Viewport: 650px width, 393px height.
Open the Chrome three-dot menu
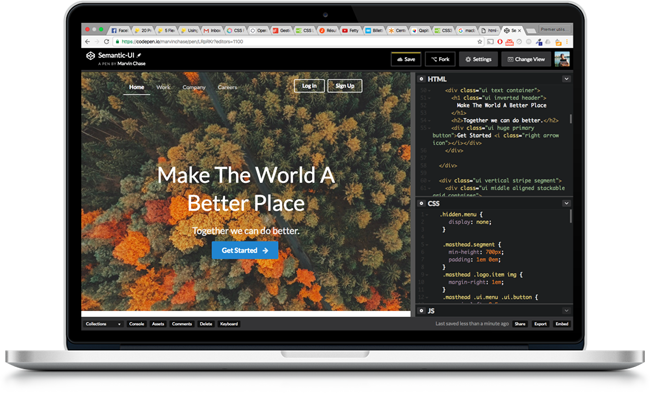(567, 42)
